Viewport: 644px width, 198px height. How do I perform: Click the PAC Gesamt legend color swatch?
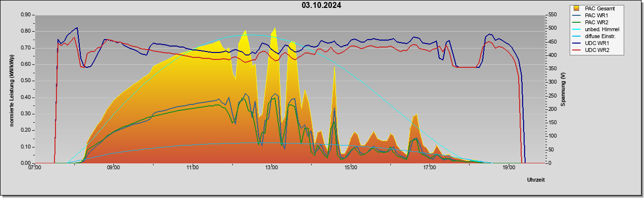pos(576,8)
